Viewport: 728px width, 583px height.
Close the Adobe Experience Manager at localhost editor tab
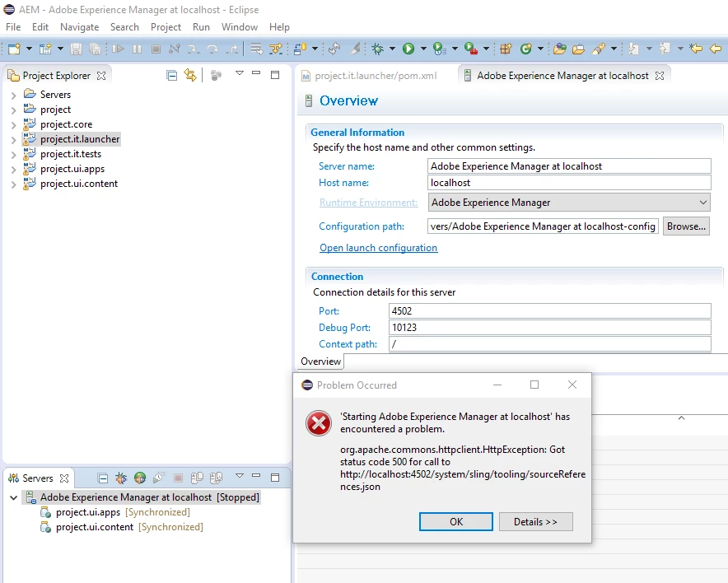point(660,76)
